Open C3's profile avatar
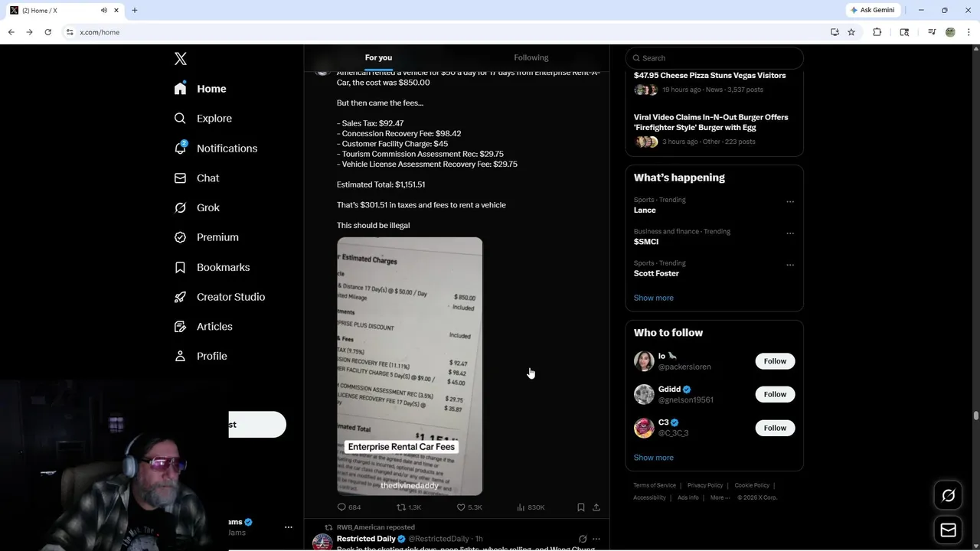 644,428
